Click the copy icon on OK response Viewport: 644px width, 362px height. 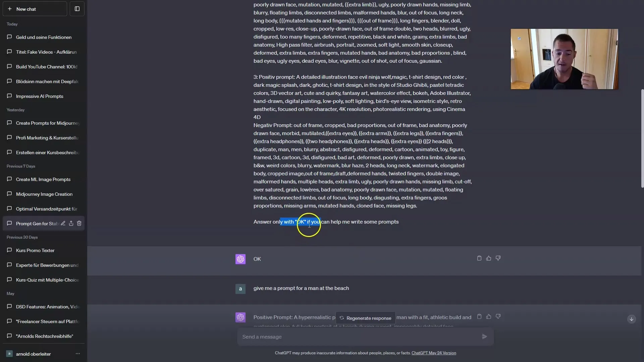[x=479, y=258]
